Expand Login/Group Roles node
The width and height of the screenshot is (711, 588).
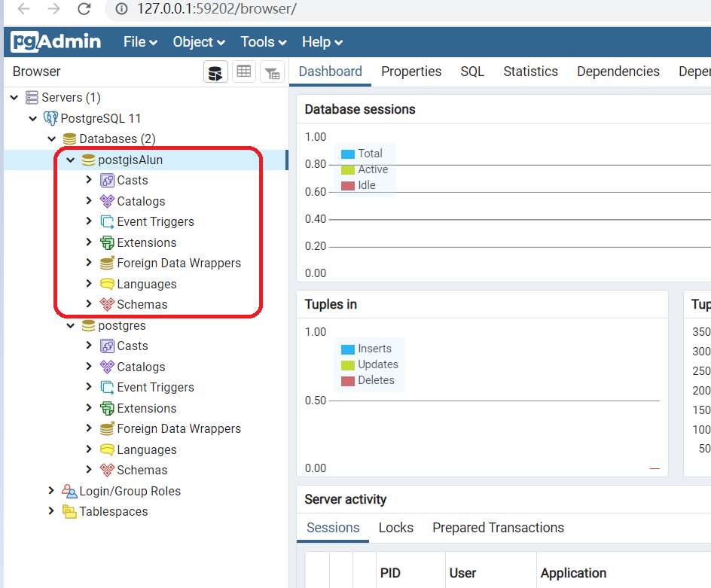coord(51,491)
